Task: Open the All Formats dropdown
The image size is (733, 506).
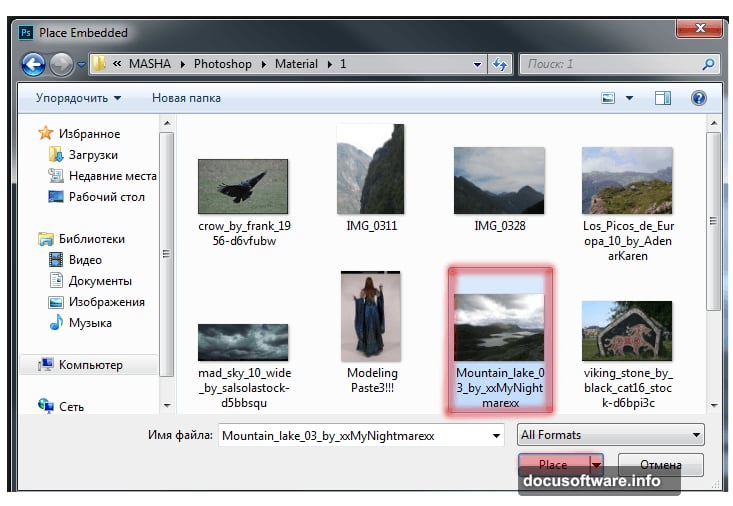Action: click(x=610, y=435)
